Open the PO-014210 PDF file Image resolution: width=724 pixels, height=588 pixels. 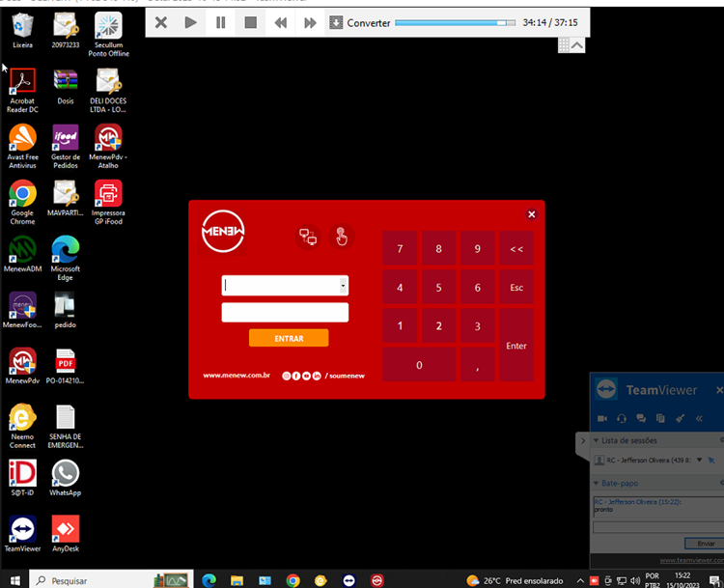click(65, 366)
